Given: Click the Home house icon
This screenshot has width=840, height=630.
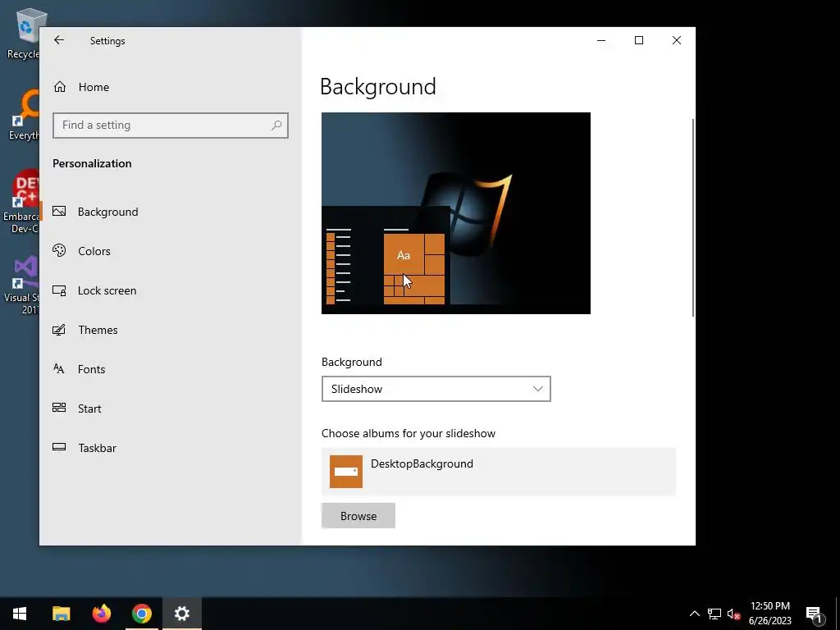Looking at the screenshot, I should click(x=59, y=86).
